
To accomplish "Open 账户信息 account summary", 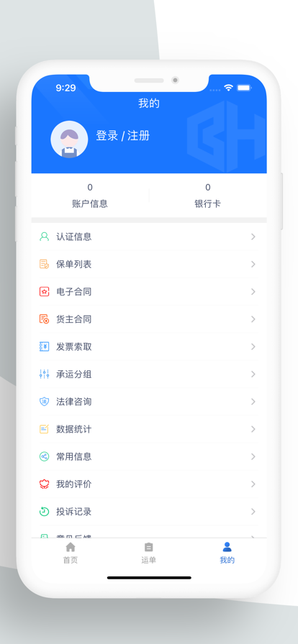I will (x=90, y=195).
